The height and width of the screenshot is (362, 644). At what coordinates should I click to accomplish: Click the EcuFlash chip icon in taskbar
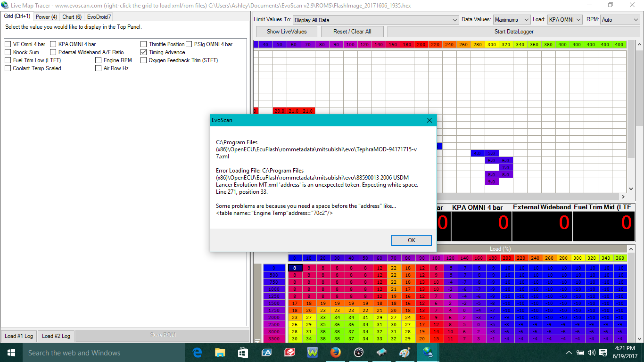click(x=382, y=353)
